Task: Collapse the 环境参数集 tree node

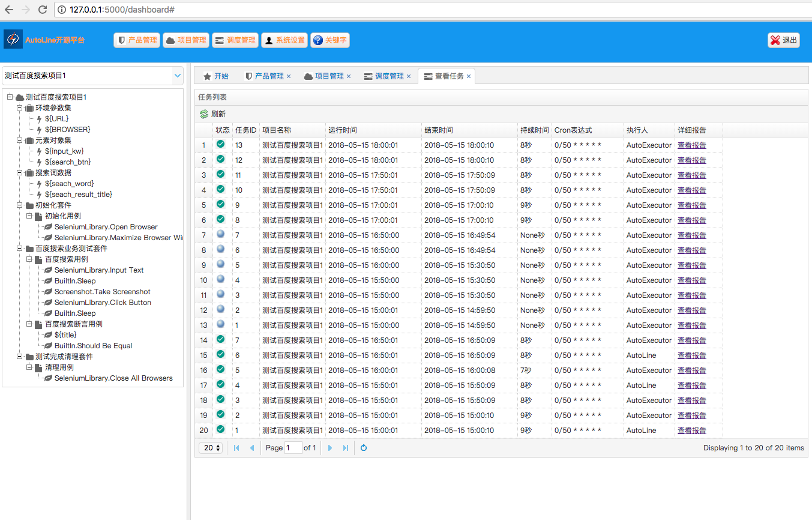Action: point(20,108)
